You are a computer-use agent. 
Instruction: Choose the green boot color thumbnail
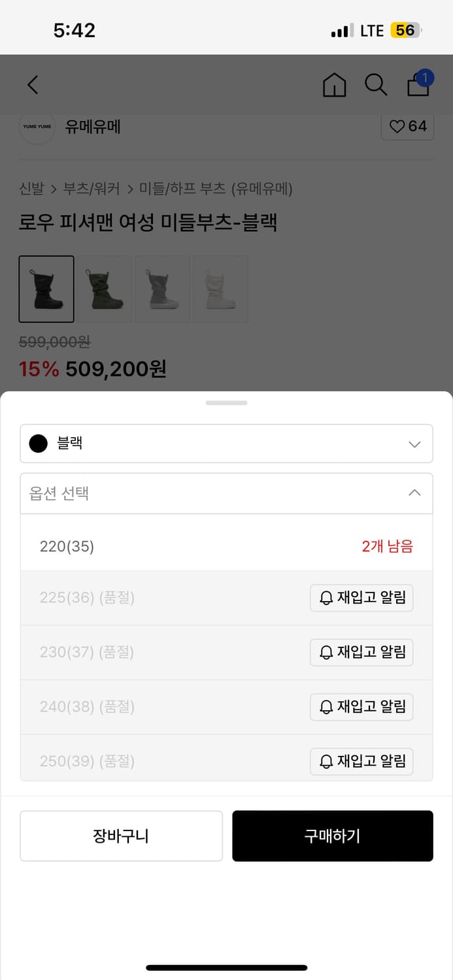pos(105,289)
